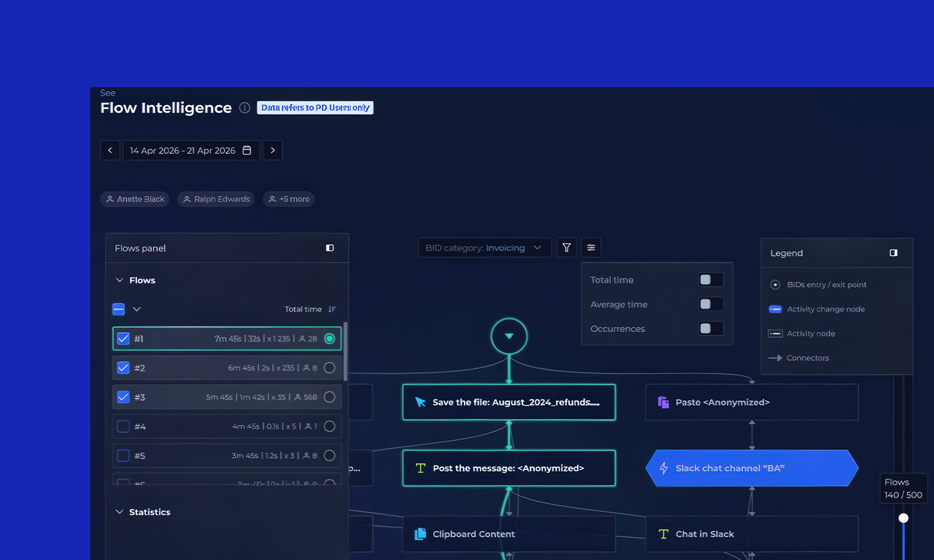Image resolution: width=934 pixels, height=560 pixels.
Task: Click the text icon on Chat in Slack node
Action: [x=663, y=534]
